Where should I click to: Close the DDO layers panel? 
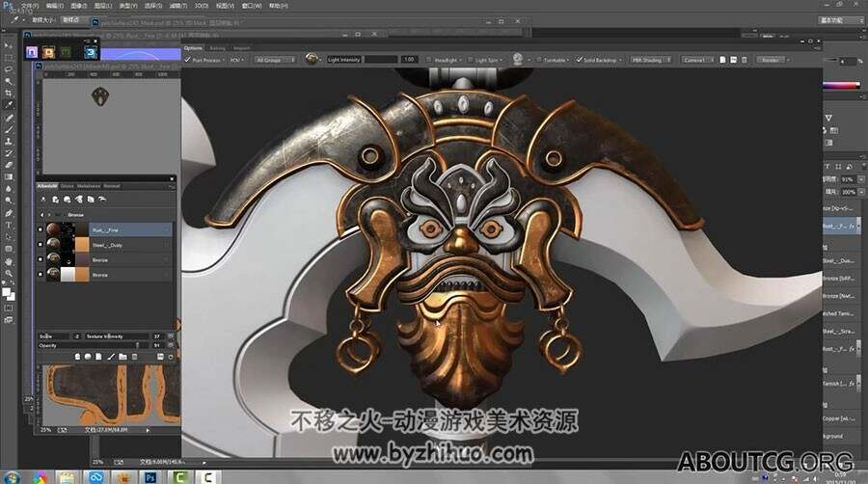(x=172, y=178)
